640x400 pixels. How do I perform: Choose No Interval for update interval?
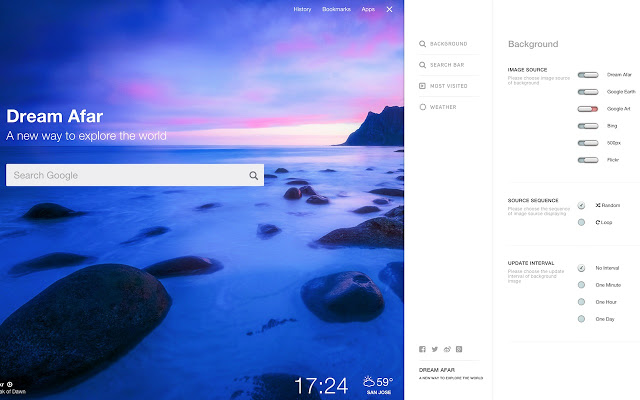581,268
